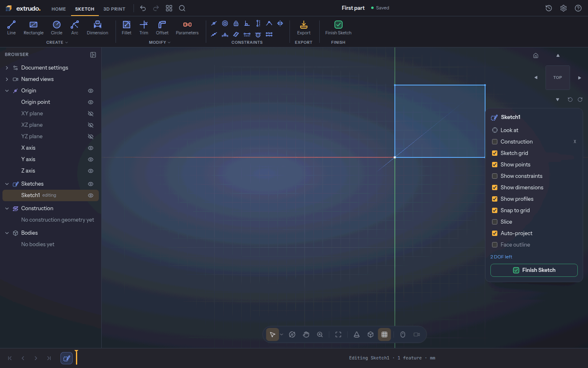Click Look at in sketch panel
The height and width of the screenshot is (368, 588).
tap(509, 130)
